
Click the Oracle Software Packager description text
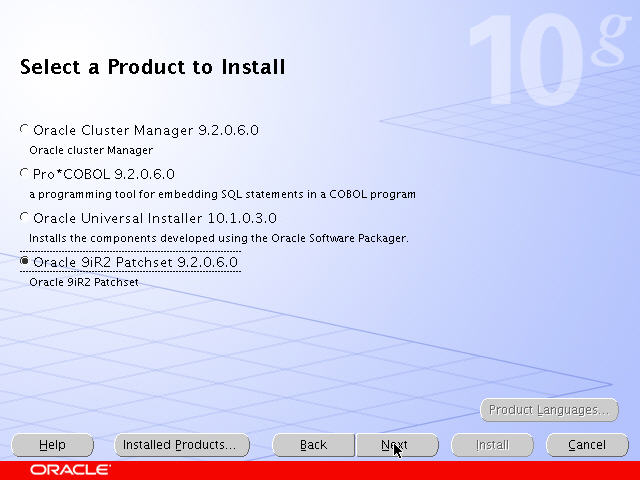pos(219,238)
